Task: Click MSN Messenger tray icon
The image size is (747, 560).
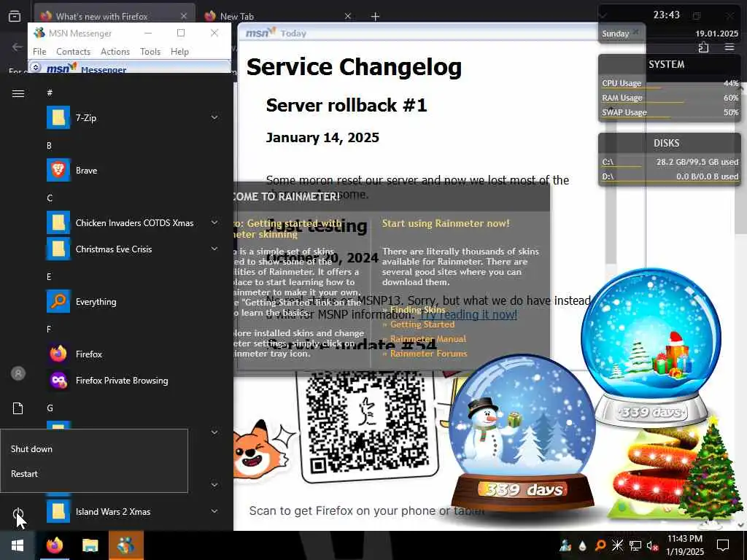Action: coord(565,545)
